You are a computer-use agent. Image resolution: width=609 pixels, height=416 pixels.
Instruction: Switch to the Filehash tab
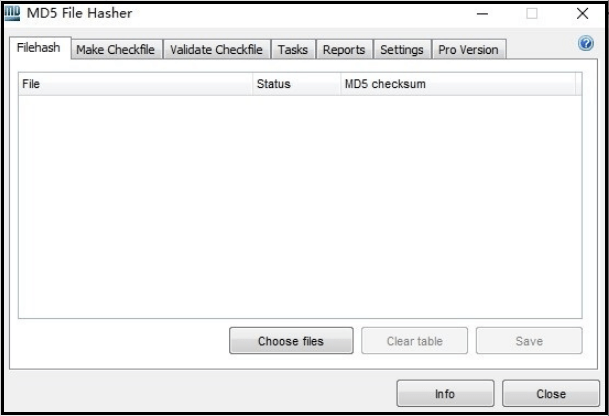point(39,48)
